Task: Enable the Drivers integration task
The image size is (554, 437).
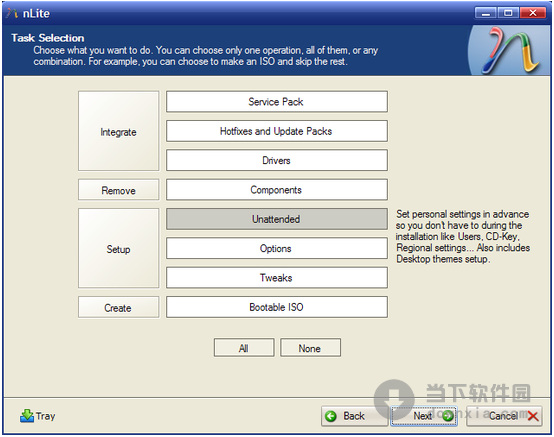Action: click(x=277, y=160)
